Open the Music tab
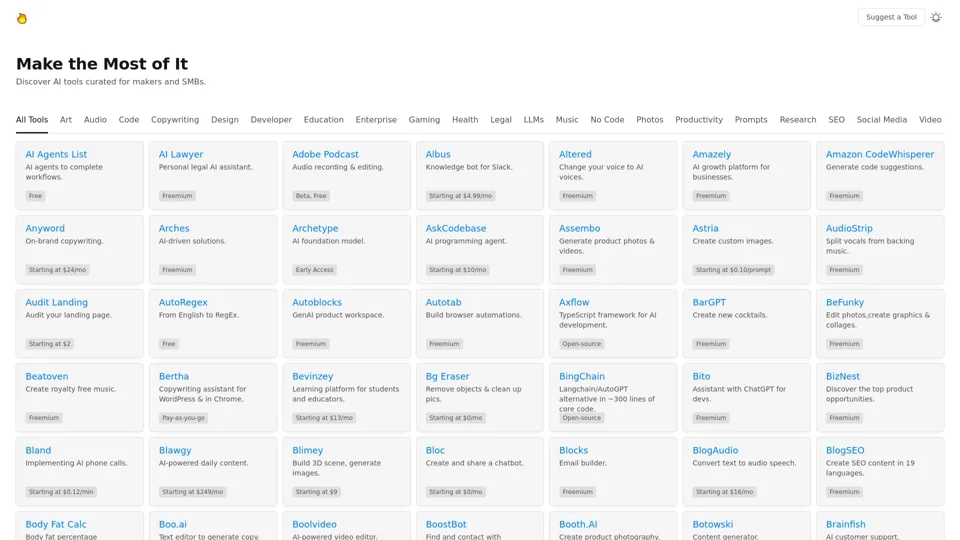 (567, 120)
